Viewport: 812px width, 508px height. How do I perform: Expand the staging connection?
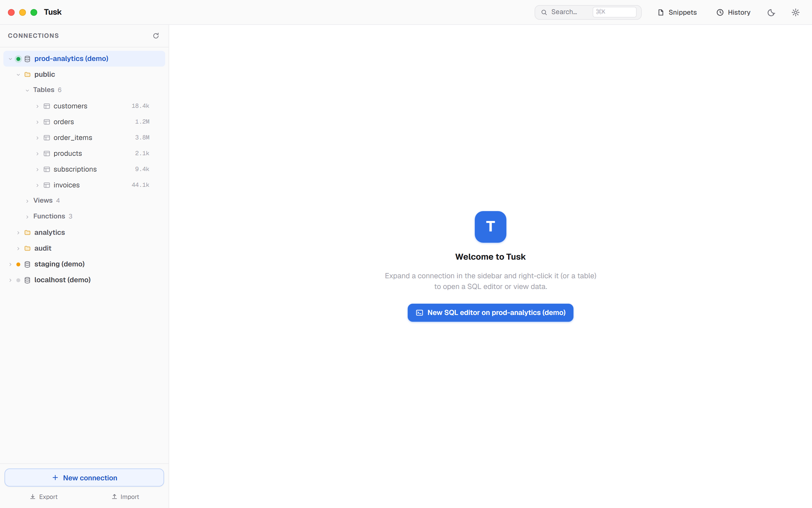click(10, 264)
